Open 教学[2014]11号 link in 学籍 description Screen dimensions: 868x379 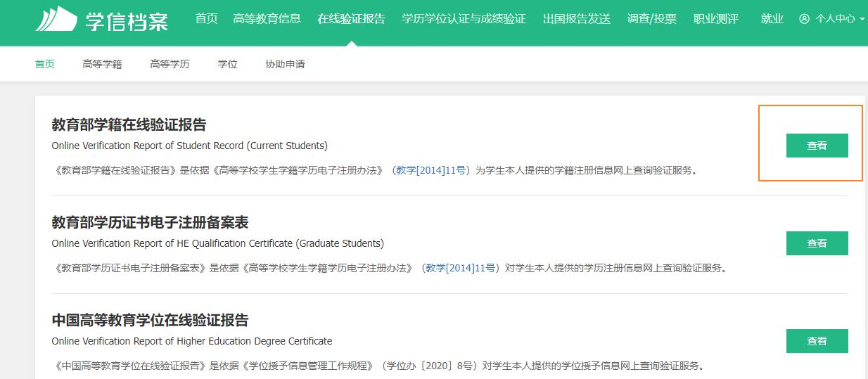(x=431, y=170)
